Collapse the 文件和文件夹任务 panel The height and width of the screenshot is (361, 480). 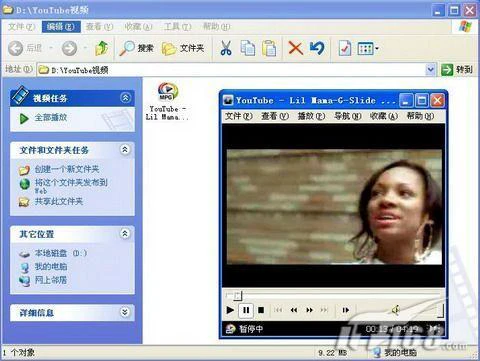pyautogui.click(x=125, y=149)
